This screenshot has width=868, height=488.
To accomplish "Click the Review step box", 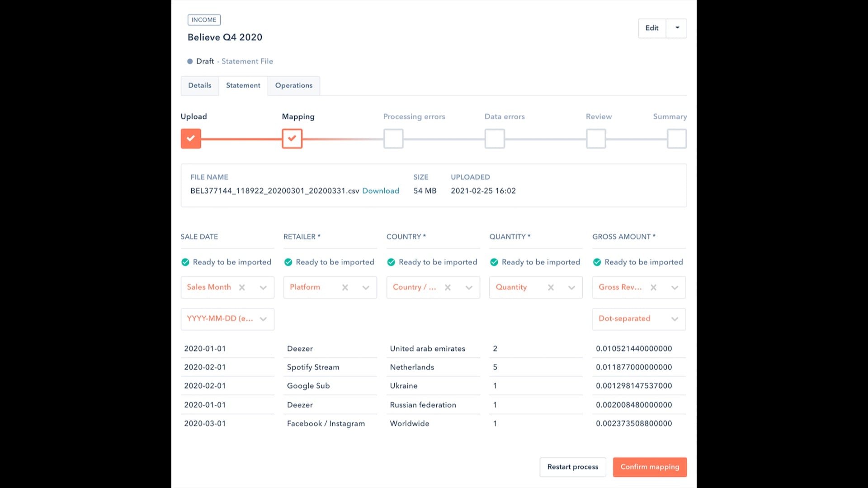I will click(x=596, y=139).
